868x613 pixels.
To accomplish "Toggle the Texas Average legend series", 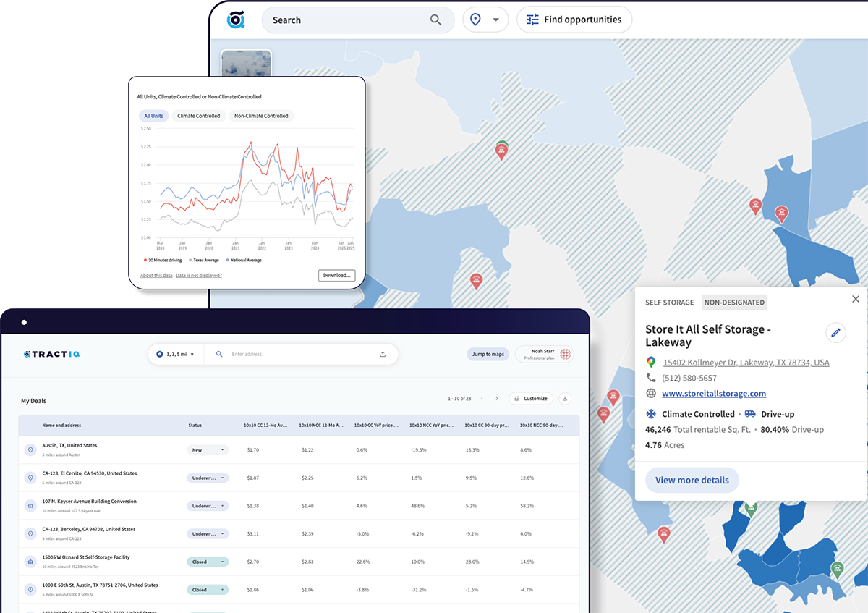I will [x=203, y=260].
